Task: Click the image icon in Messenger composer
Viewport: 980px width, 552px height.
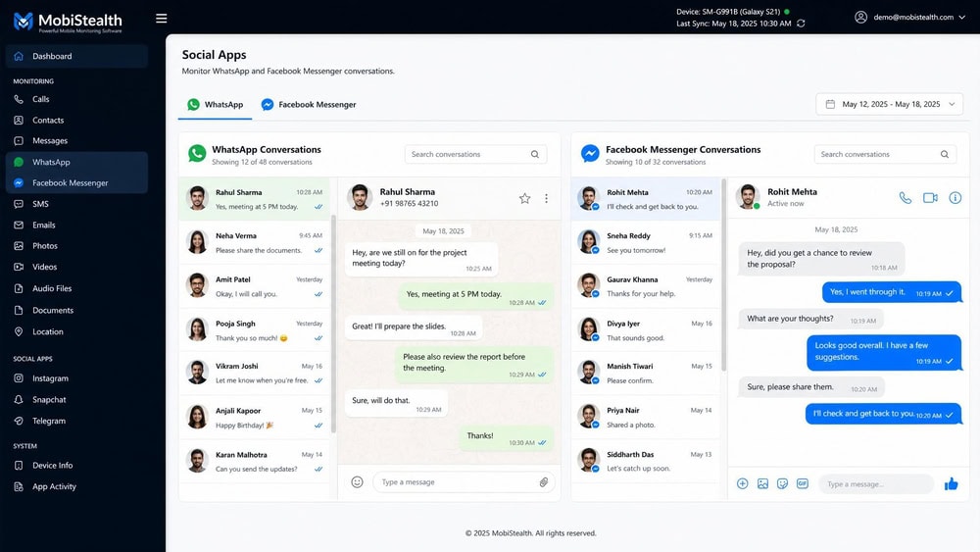Action: pos(762,484)
